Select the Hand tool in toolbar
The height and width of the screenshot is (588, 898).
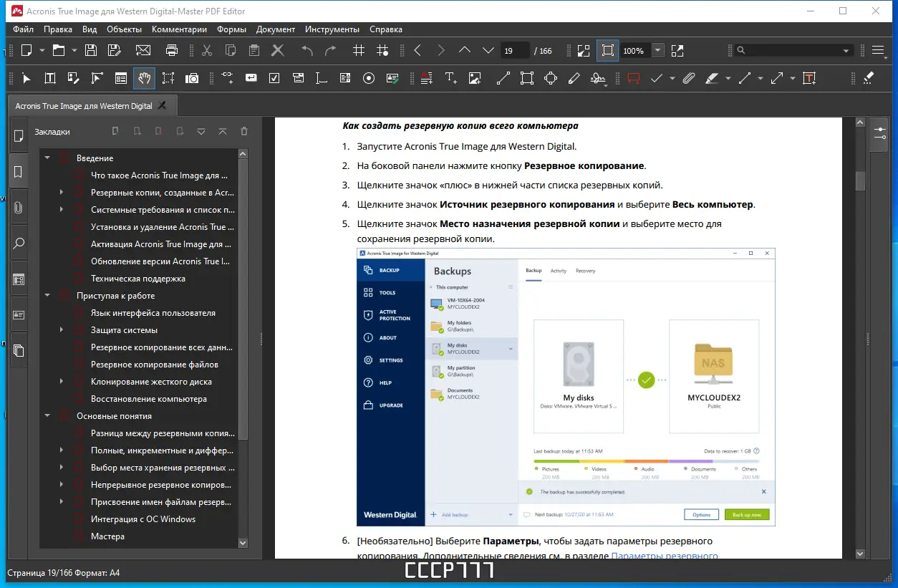click(x=145, y=78)
